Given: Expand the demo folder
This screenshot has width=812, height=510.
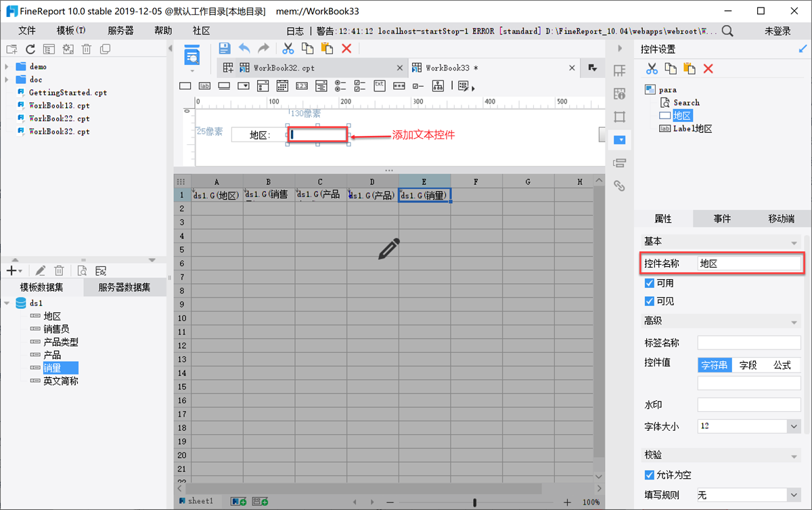Looking at the screenshot, I should pyautogui.click(x=7, y=66).
